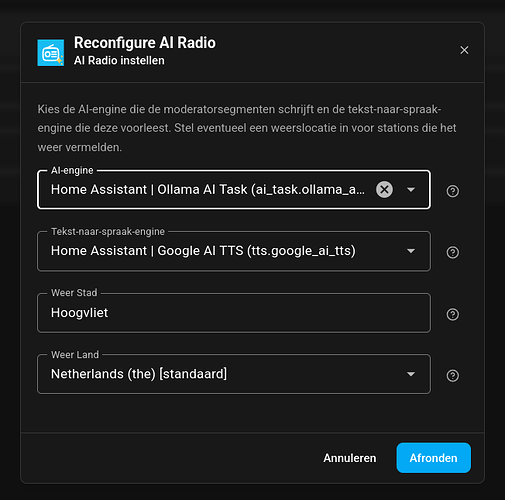This screenshot has height=500, width=505.
Task: Select the Google AI TTS engine text
Action: tap(203, 251)
